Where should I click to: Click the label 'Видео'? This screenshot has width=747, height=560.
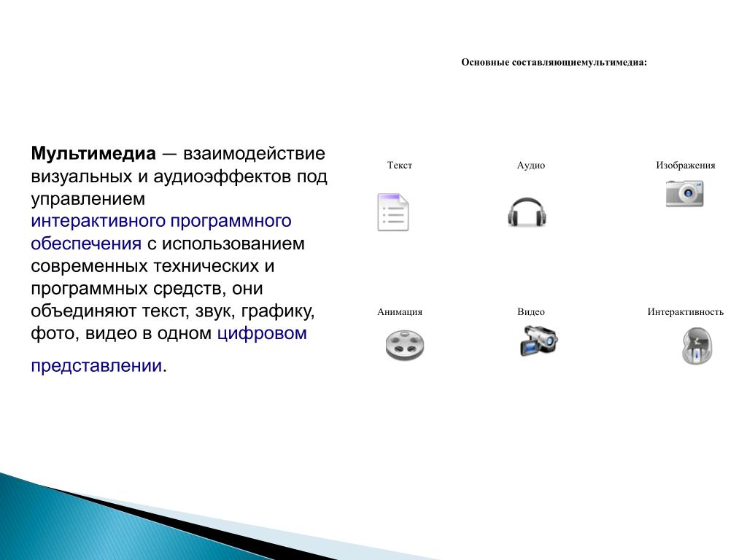coord(531,312)
